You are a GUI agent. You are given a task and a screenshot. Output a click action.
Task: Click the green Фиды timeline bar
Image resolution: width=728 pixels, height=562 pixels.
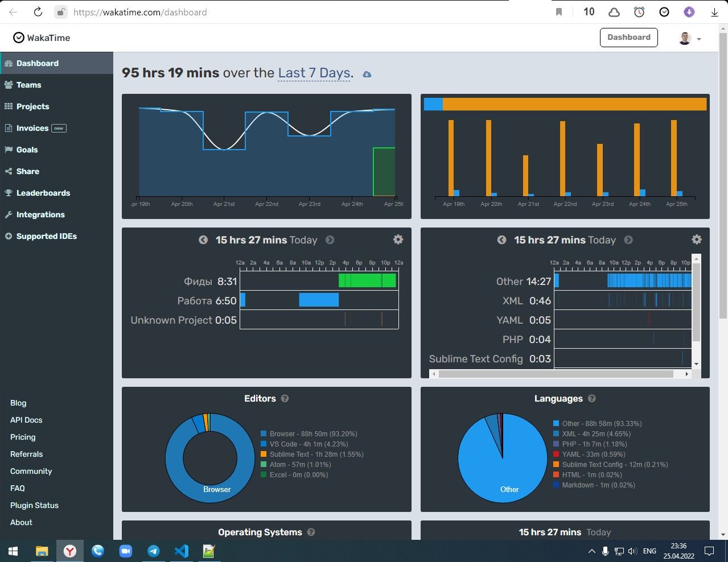pyautogui.click(x=367, y=280)
